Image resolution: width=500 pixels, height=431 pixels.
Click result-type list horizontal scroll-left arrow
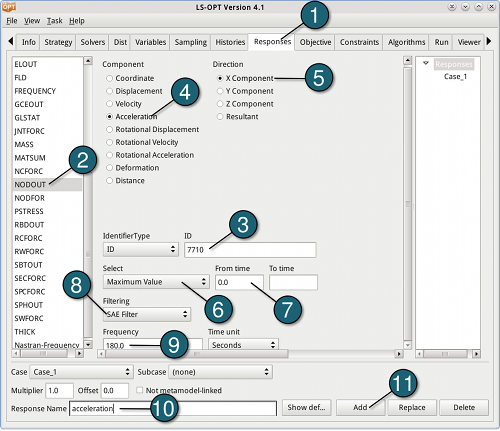[16, 353]
